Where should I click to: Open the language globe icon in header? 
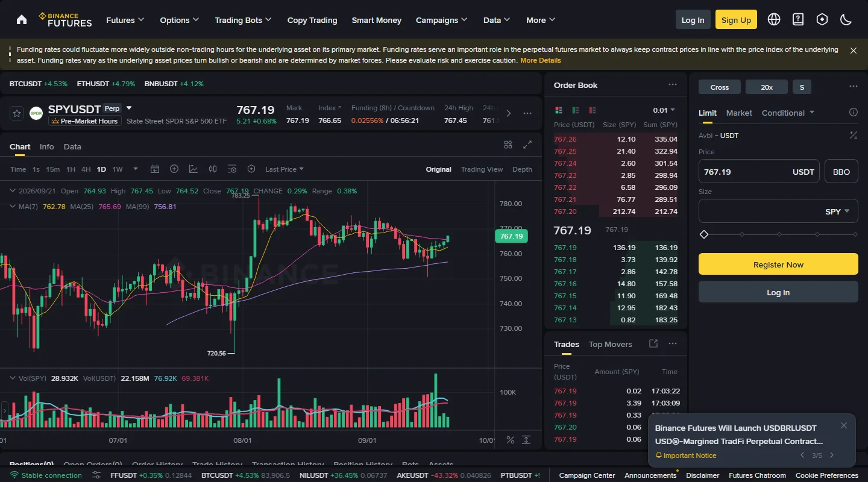tap(774, 19)
